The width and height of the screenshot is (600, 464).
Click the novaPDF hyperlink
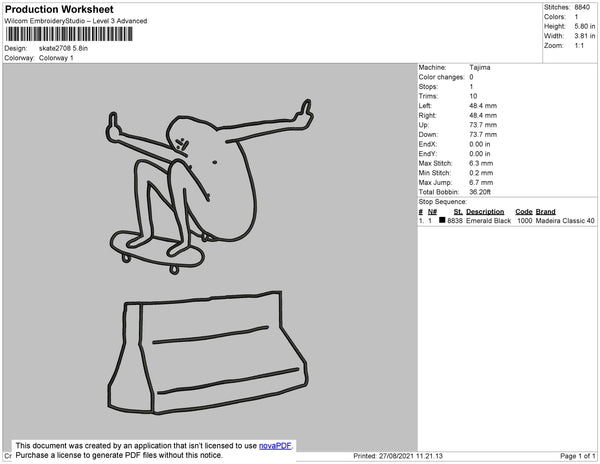[x=275, y=446]
